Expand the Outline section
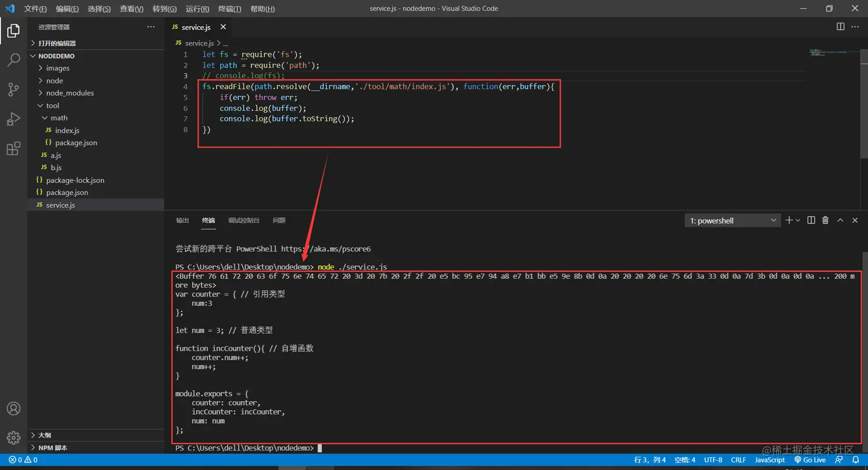Viewport: 868px width, 470px height. (96, 435)
